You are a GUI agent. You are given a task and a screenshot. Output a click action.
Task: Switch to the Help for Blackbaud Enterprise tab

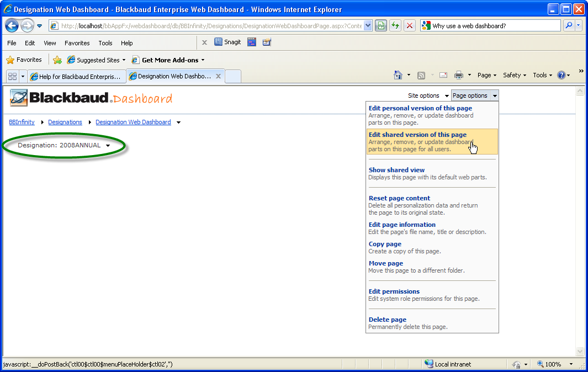tap(77, 77)
